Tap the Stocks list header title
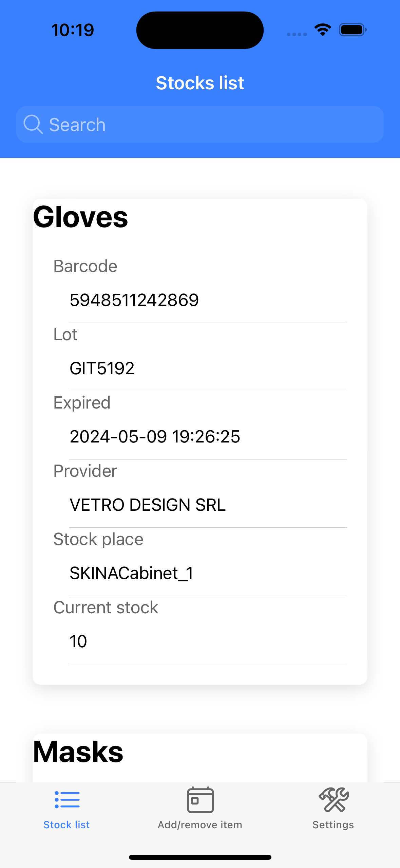The width and height of the screenshot is (400, 868). [x=200, y=83]
